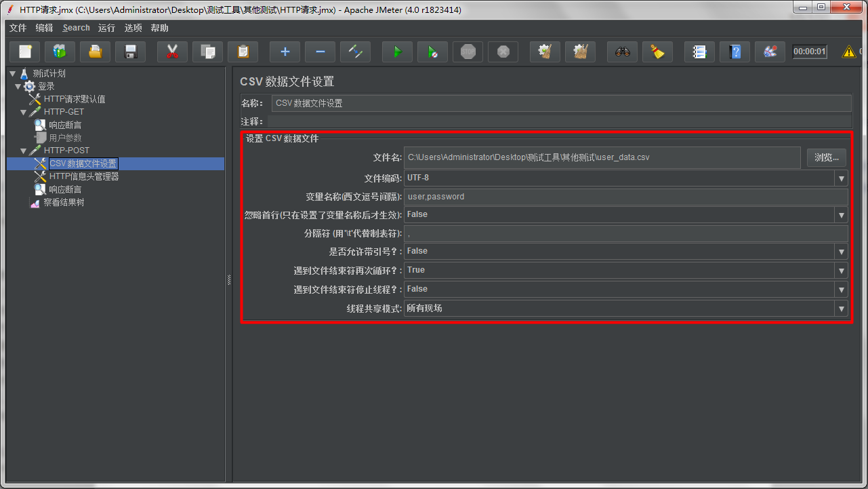This screenshot has height=489, width=868.
Task: Click into the 注释 comment field
Action: pos(559,121)
